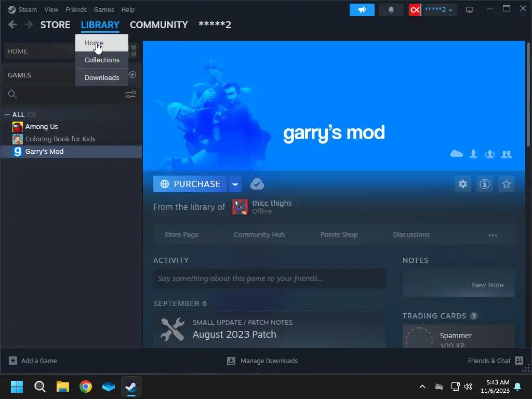
Task: Open the Points Shop link
Action: click(339, 234)
